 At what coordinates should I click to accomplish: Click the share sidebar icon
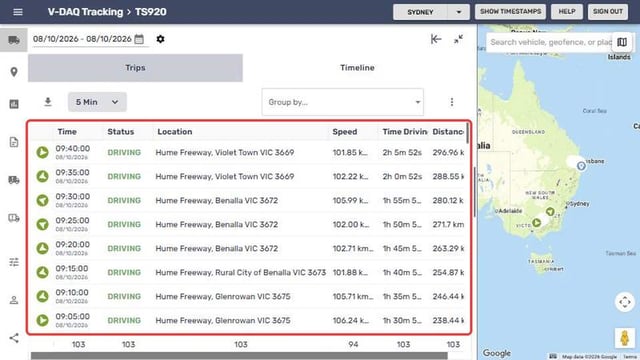tap(14, 338)
